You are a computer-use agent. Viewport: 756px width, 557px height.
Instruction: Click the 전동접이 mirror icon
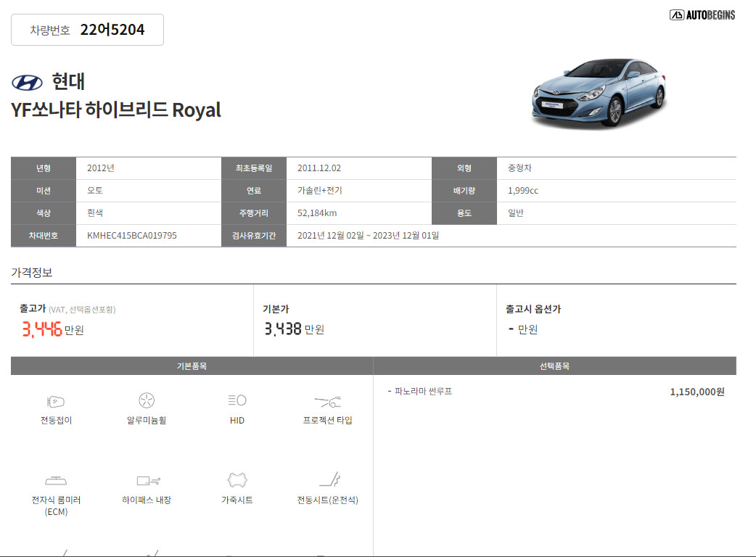coord(56,401)
